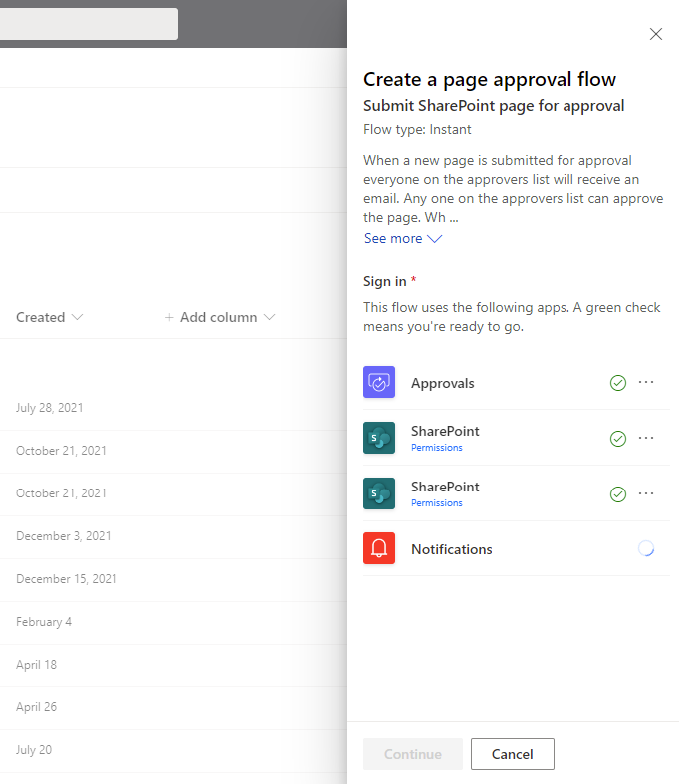Expand description with See more
The image size is (679, 784).
[x=403, y=239]
